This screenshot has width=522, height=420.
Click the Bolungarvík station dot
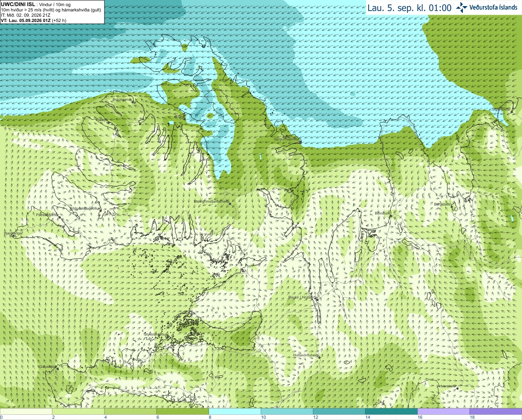pyautogui.click(x=133, y=102)
